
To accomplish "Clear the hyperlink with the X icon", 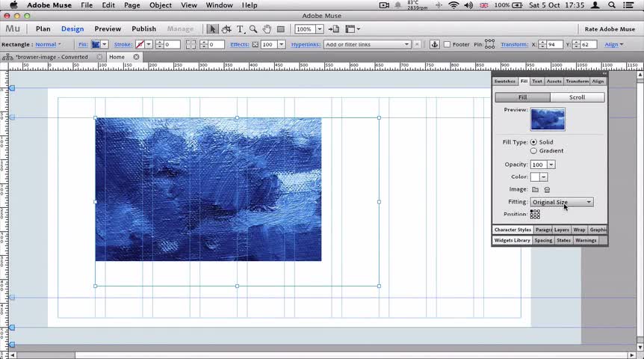I will point(417,44).
